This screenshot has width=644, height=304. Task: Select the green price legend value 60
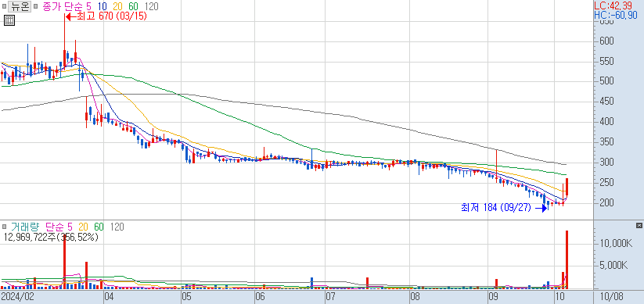133,6
